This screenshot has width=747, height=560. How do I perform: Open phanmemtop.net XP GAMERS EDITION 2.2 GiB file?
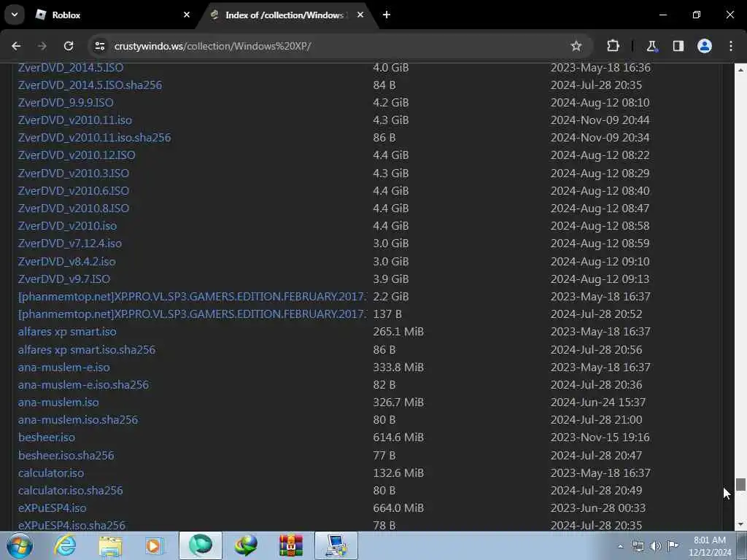193,296
